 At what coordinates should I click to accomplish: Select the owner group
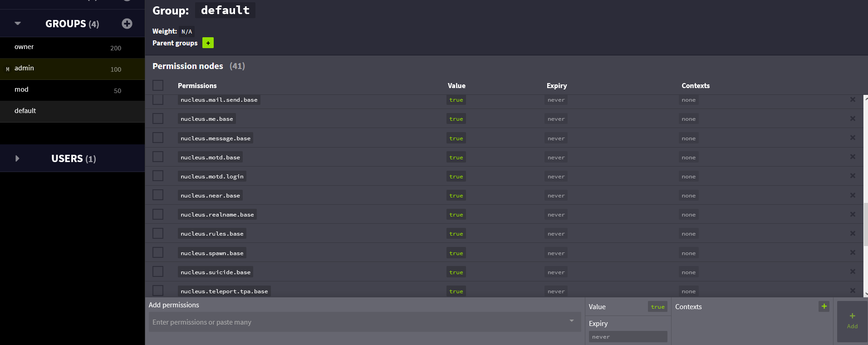pos(25,47)
